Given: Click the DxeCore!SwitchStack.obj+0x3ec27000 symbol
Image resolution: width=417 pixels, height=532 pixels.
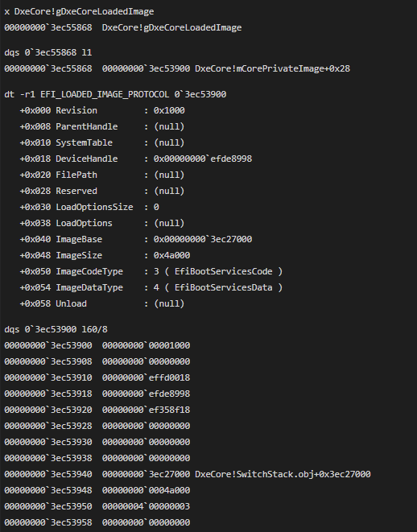Looking at the screenshot, I should (x=283, y=474).
